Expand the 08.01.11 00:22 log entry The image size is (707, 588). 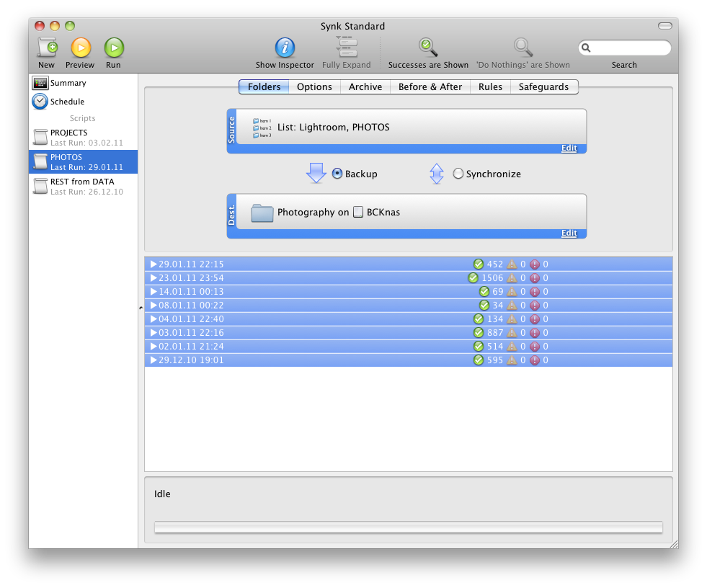(154, 306)
